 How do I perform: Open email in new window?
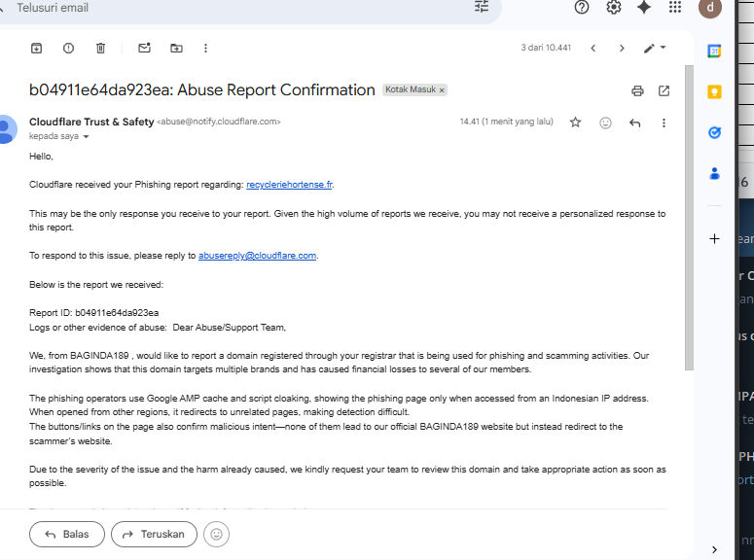(664, 90)
